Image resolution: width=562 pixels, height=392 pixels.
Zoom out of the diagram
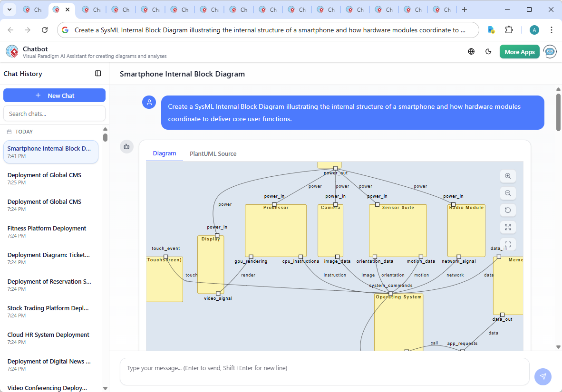tap(508, 193)
